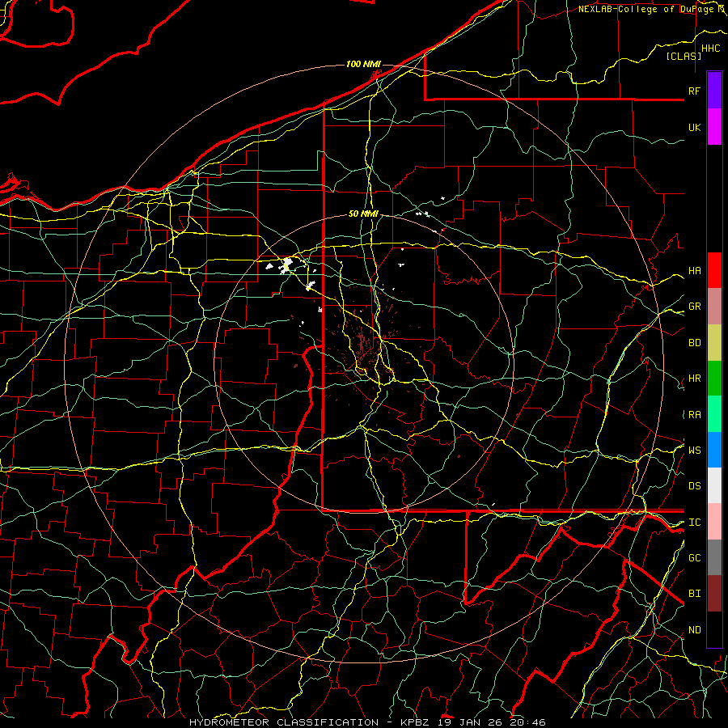Click the 'WS' legend label
The width and height of the screenshot is (728, 728).
click(x=695, y=450)
